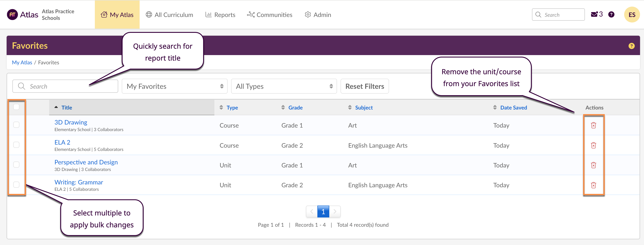Toggle the select-all checkbox in table header
The height and width of the screenshot is (245, 644).
[16, 107]
